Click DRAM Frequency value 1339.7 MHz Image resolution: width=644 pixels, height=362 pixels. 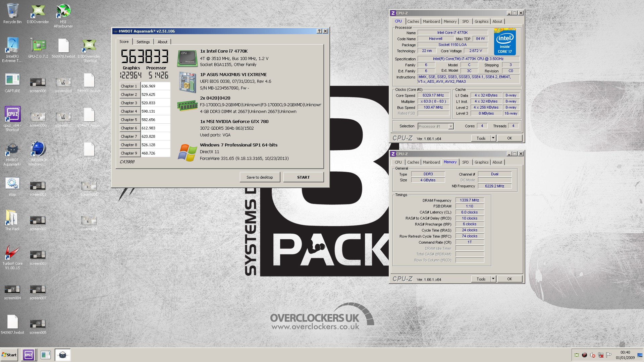470,200
